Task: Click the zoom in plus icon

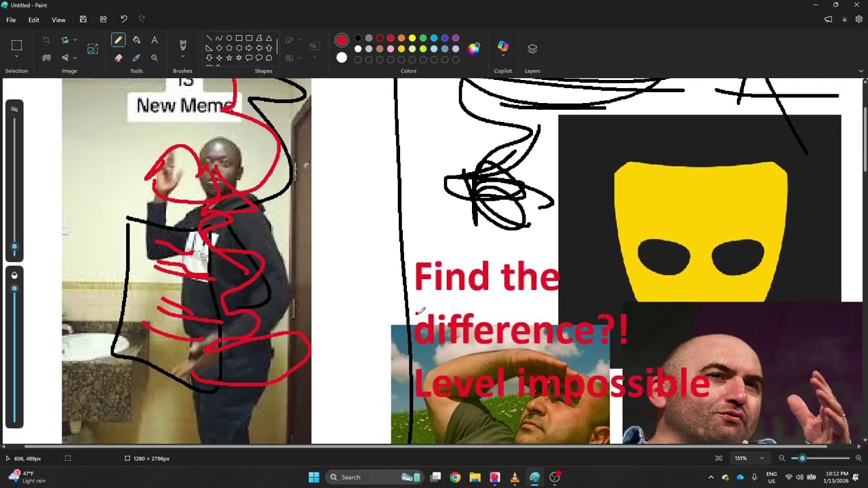Action: point(859,458)
